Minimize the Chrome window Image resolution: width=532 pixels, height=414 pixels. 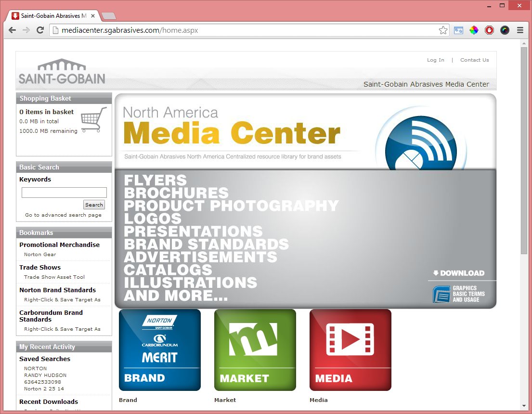[x=489, y=5]
